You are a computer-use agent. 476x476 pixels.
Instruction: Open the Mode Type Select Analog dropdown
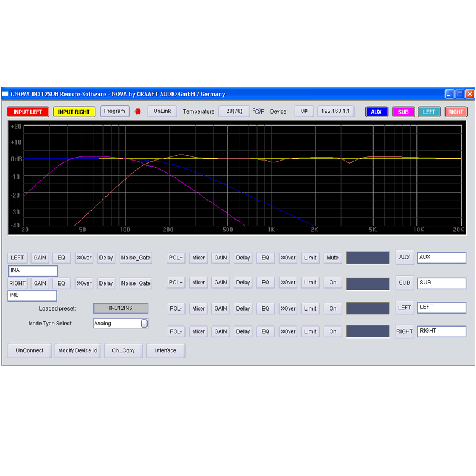point(121,323)
